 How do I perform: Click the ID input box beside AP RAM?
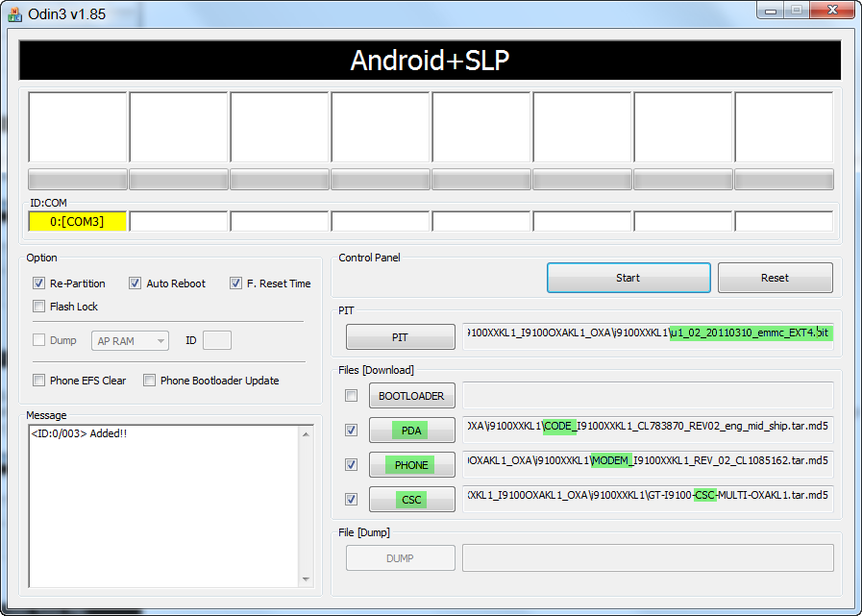pos(217,340)
